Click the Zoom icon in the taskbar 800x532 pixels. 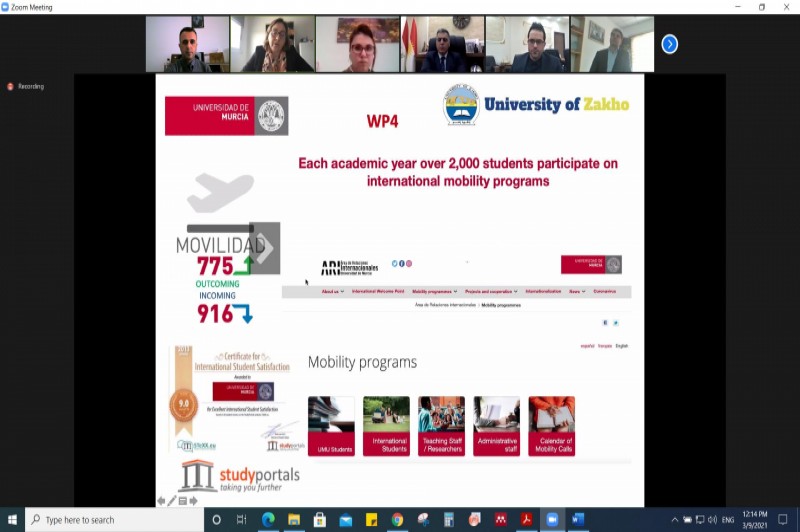551,520
